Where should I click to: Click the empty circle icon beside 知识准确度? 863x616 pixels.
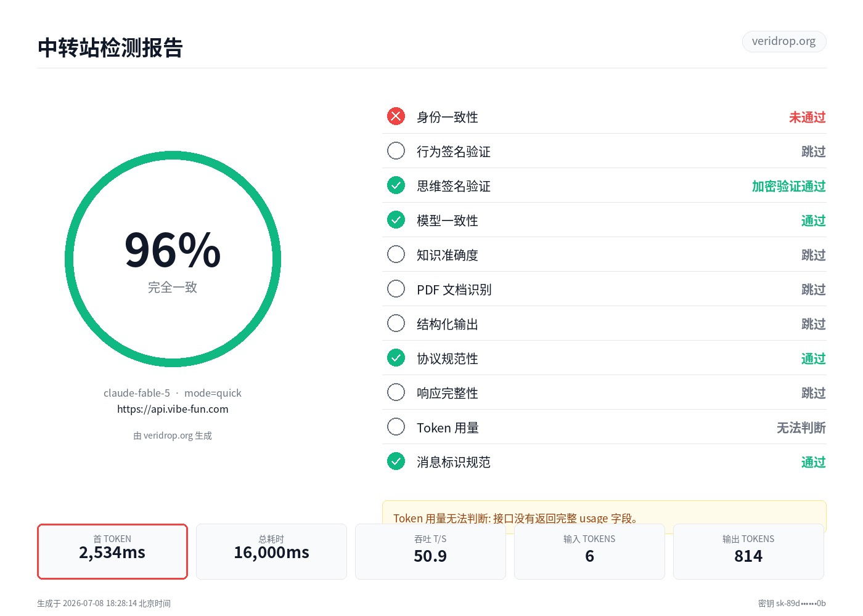(x=396, y=254)
